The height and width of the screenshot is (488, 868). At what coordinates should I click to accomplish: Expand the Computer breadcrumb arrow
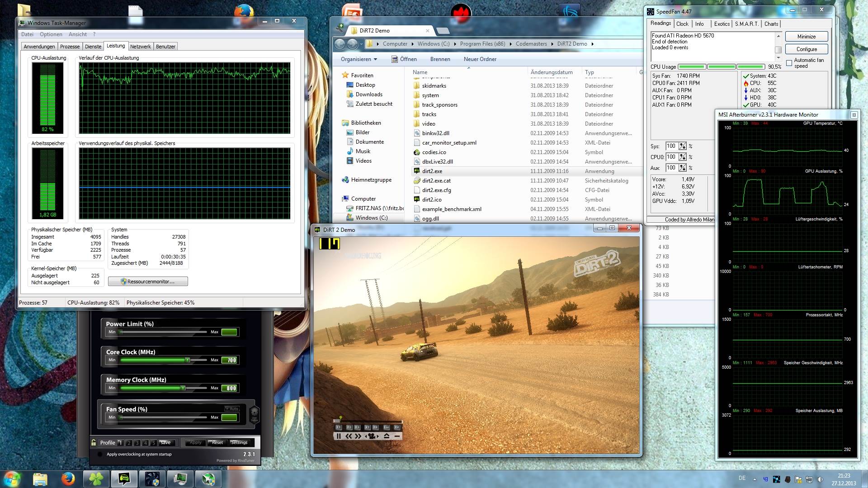[x=412, y=44]
